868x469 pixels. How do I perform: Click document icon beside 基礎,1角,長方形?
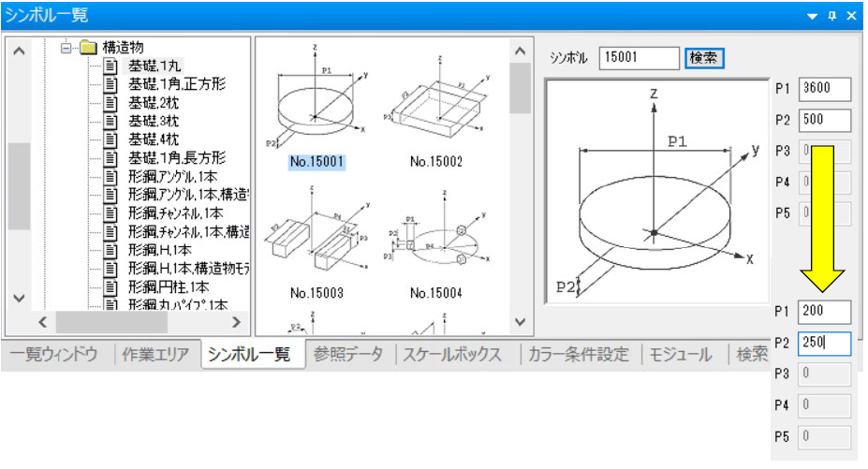click(110, 158)
